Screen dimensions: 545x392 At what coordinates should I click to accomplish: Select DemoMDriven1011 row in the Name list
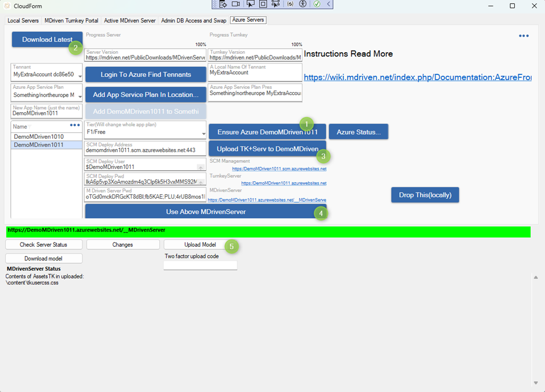coord(47,145)
